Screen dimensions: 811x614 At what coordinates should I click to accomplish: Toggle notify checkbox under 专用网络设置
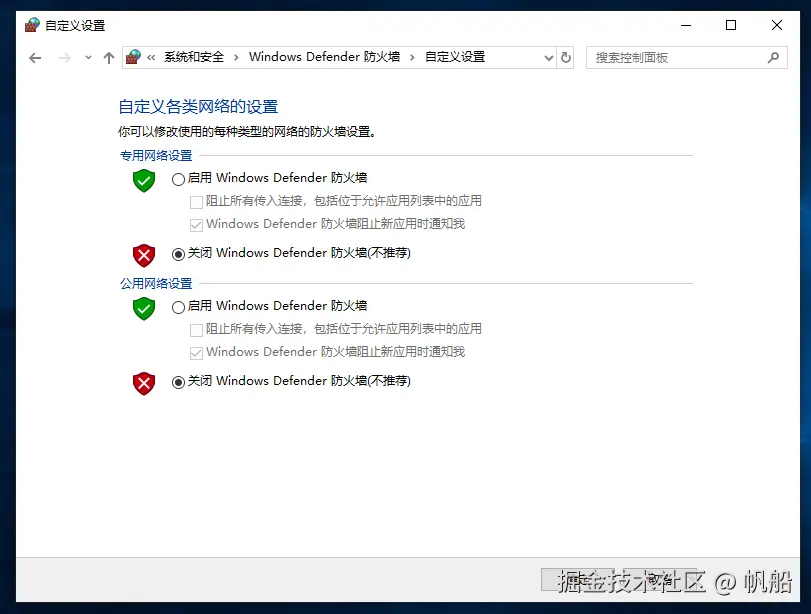(196, 225)
